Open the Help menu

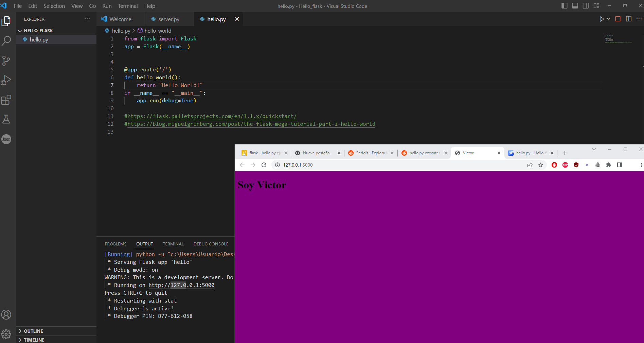tap(150, 6)
